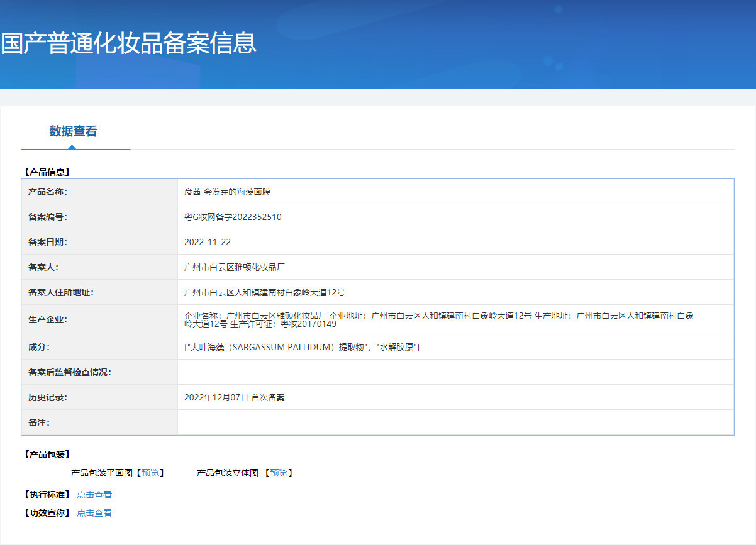Select the 生产企业 details text

point(439,319)
